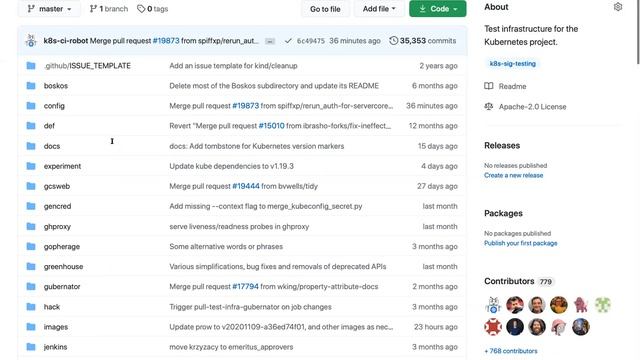This screenshot has width=640, height=360.
Task: Click the images folder icon
Action: click(x=31, y=326)
